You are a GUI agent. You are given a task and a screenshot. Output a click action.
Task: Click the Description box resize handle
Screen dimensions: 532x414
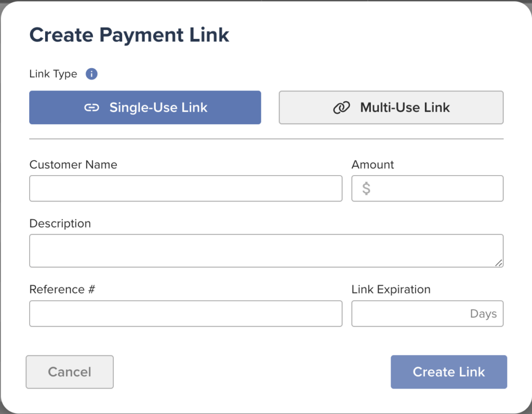499,263
